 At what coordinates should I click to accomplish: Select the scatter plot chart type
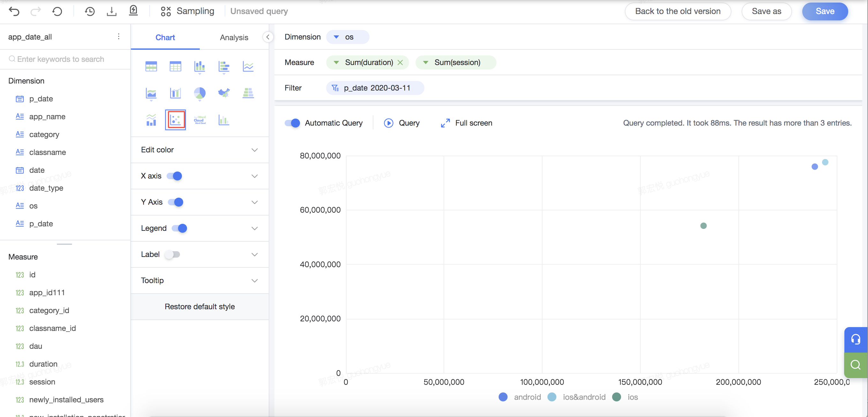(175, 120)
